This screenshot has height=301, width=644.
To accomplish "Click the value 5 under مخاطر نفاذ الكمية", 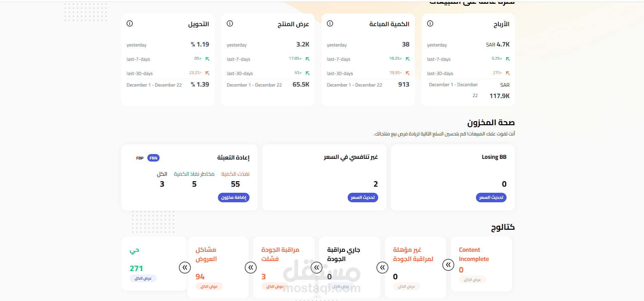I will [194, 184].
